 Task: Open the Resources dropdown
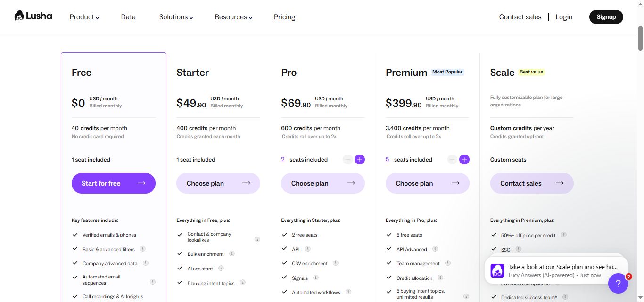[x=233, y=17]
